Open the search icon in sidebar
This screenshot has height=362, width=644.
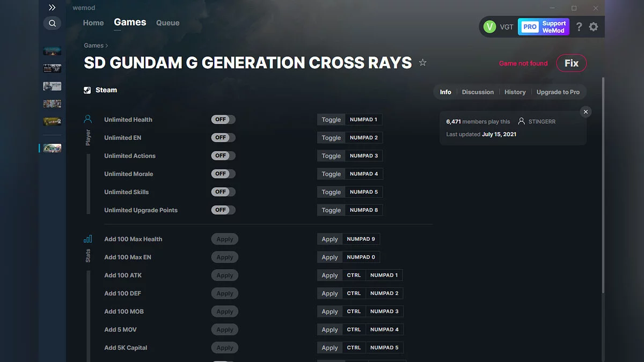pyautogui.click(x=52, y=23)
